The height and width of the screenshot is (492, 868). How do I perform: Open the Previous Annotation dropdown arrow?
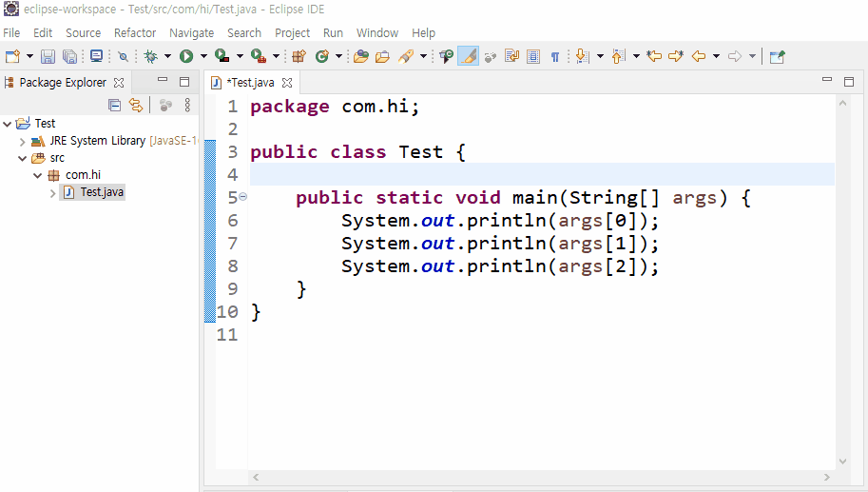636,56
